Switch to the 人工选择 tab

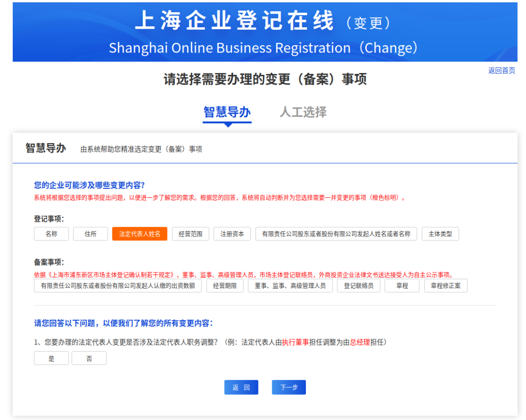(303, 112)
